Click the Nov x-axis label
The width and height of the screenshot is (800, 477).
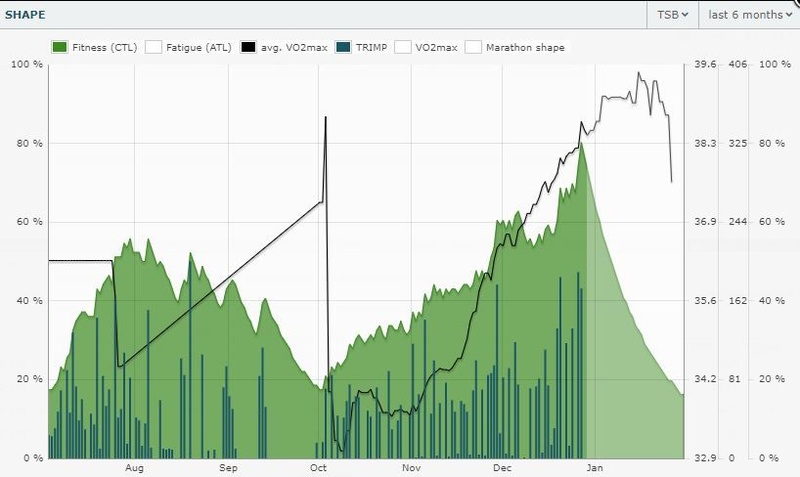pos(411,468)
